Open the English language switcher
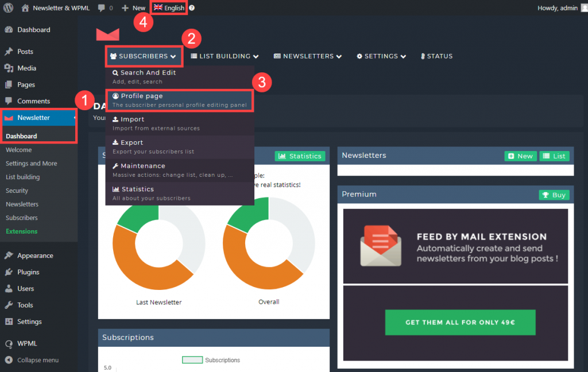 tap(169, 8)
